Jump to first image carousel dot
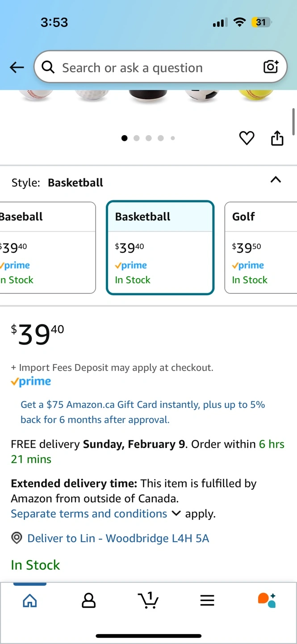This screenshot has height=644, width=297. (x=124, y=138)
